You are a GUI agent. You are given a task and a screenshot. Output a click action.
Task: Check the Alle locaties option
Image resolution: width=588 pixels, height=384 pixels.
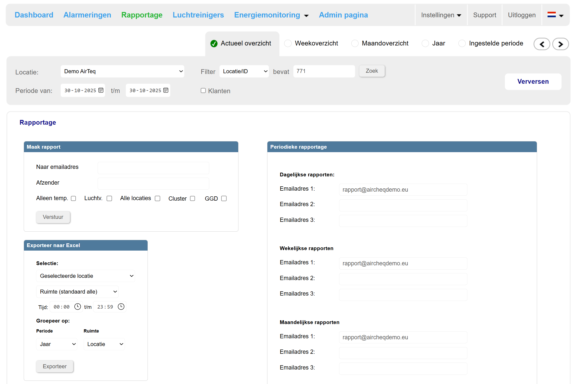point(158,198)
